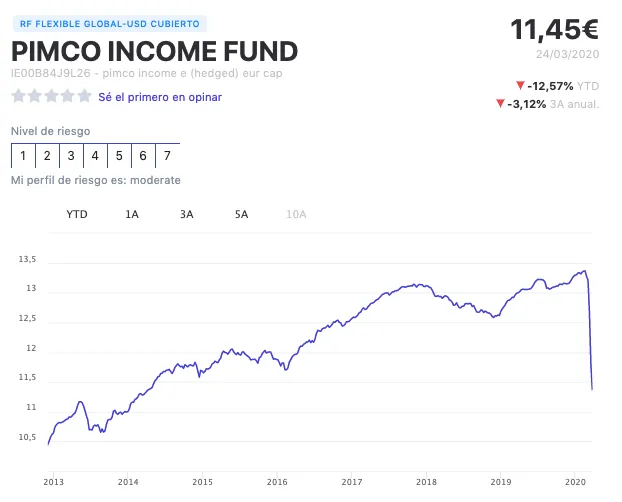This screenshot has width=622, height=502.
Task: Select risk level 5 box
Action: click(x=119, y=156)
